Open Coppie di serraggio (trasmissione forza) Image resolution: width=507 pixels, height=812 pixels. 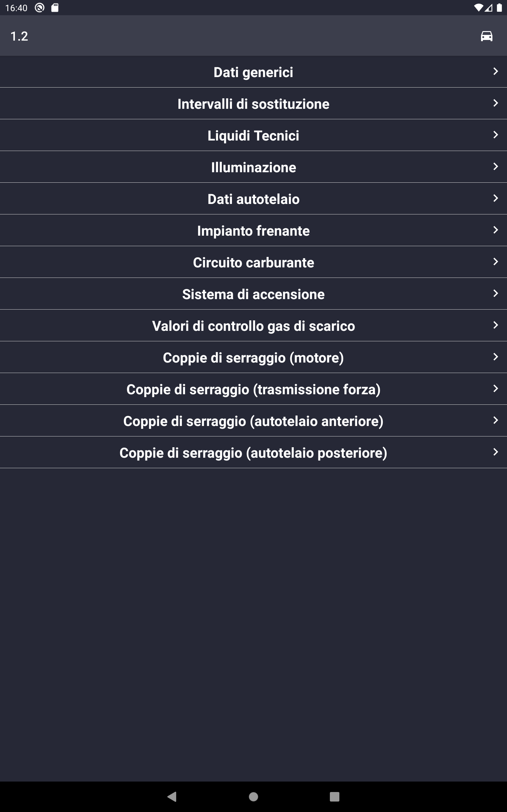[253, 389]
